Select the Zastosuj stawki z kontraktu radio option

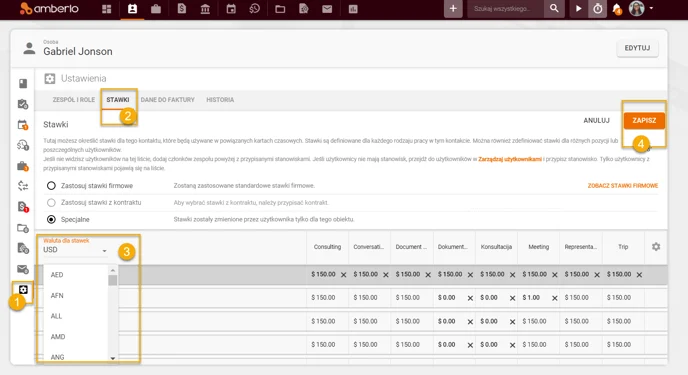[x=51, y=203]
